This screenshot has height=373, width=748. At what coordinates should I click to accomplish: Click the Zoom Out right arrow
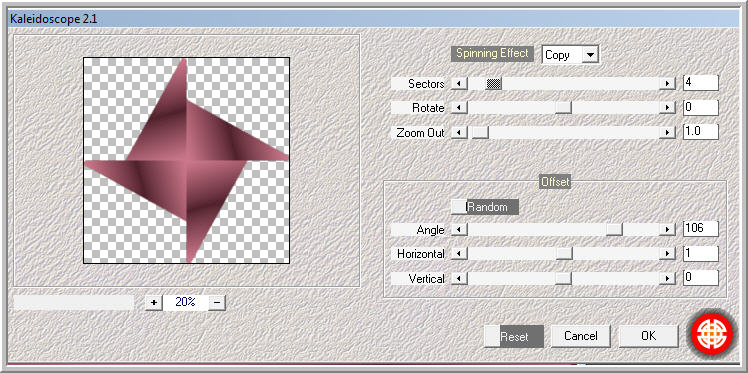coord(668,132)
